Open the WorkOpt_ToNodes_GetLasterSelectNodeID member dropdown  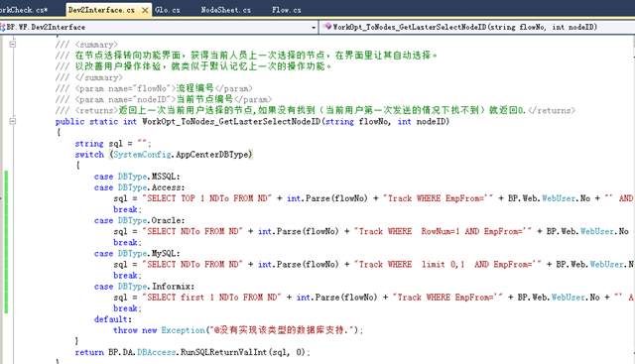pos(478,27)
